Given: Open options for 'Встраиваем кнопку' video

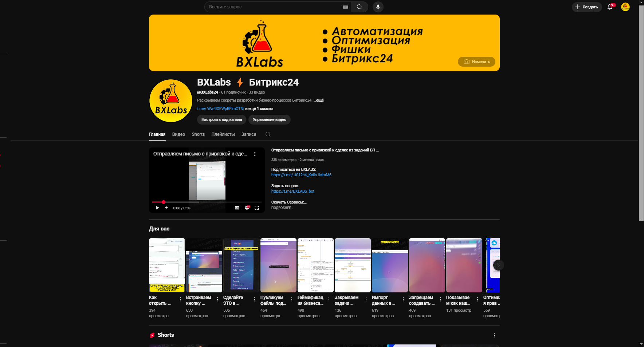Looking at the screenshot, I should 217,299.
